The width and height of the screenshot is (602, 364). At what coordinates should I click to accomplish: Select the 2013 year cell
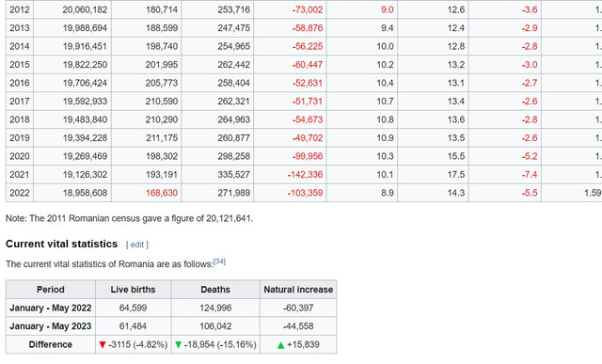tap(20, 28)
